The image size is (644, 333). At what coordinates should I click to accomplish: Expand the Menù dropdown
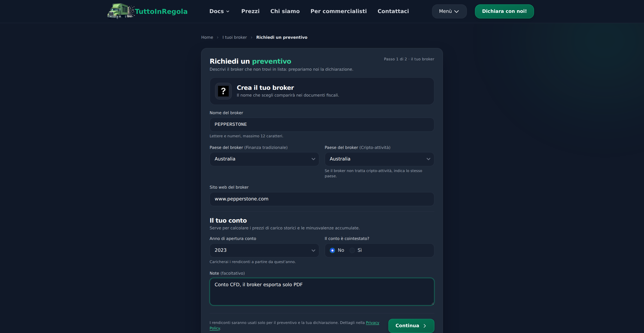pyautogui.click(x=449, y=11)
